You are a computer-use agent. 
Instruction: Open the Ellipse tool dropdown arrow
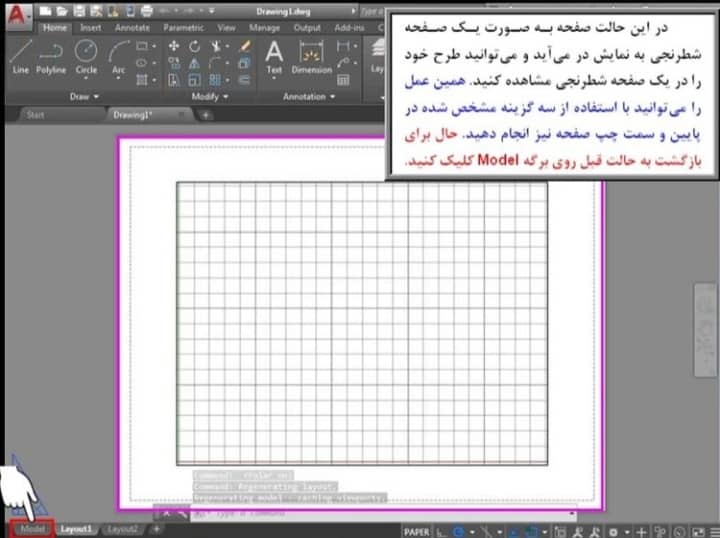(x=154, y=63)
